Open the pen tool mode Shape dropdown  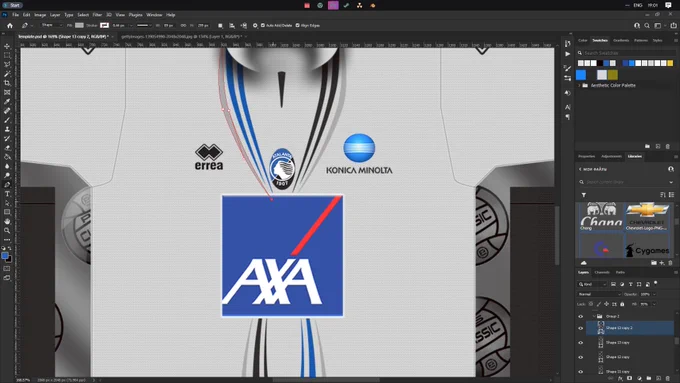(x=52, y=25)
